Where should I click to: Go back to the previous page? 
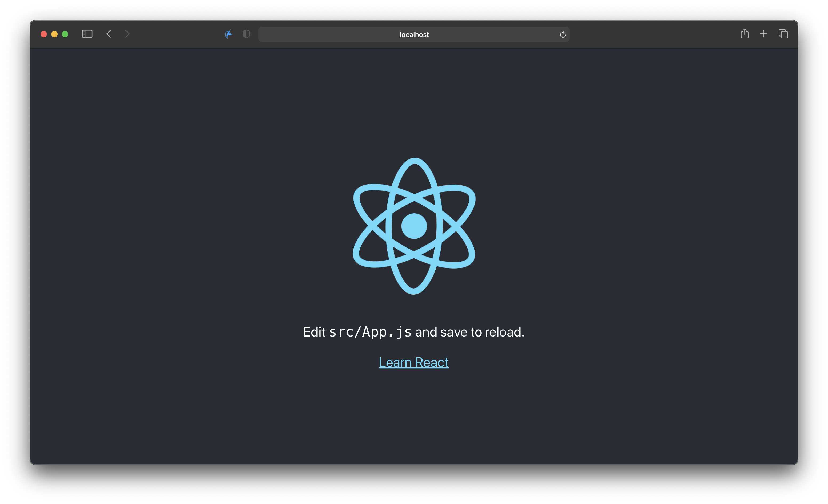pos(109,34)
